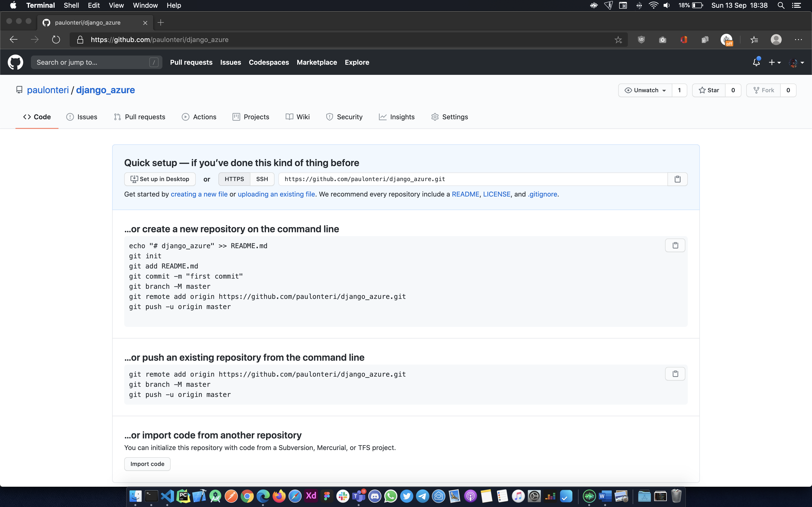
Task: Copy the push existing repository commands
Action: coord(675,374)
